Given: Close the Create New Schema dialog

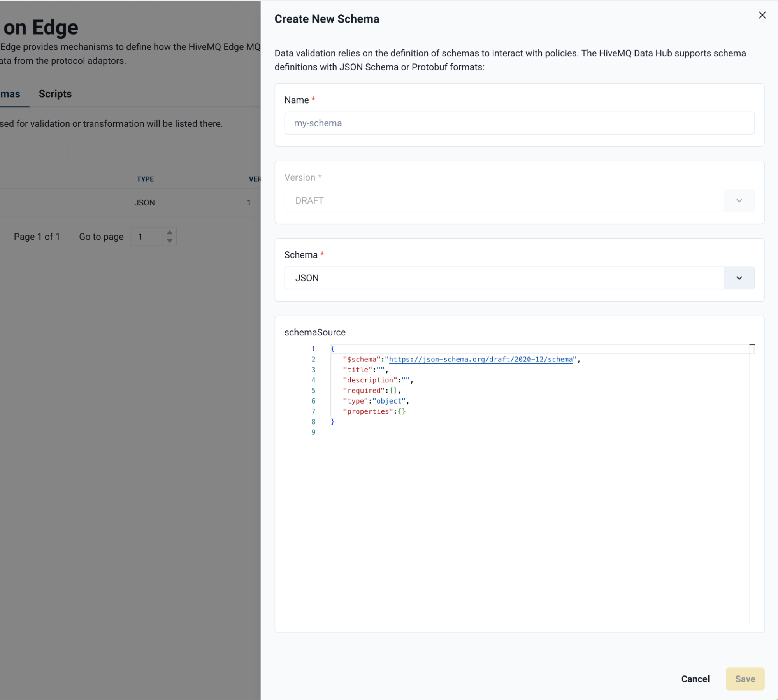Looking at the screenshot, I should point(762,15).
